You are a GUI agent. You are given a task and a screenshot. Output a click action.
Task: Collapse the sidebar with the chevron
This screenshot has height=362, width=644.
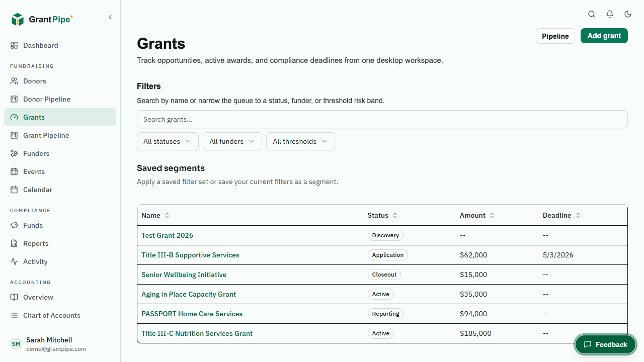pos(110,17)
